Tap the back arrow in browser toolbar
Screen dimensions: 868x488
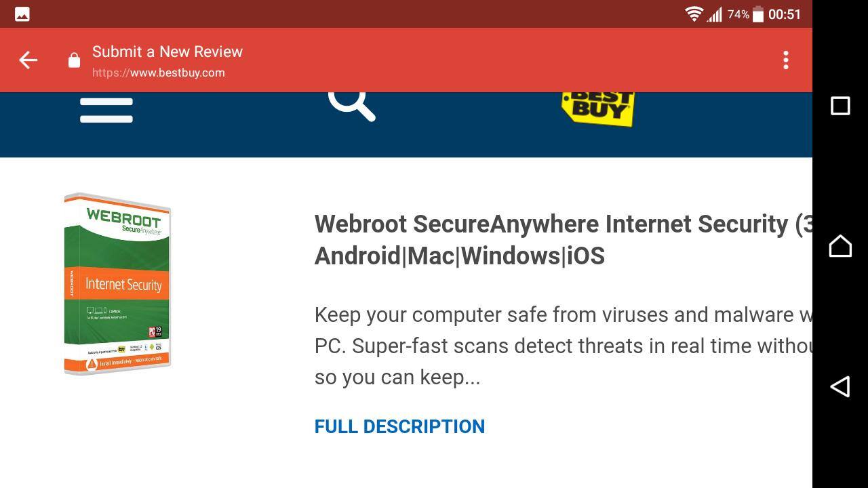click(28, 60)
